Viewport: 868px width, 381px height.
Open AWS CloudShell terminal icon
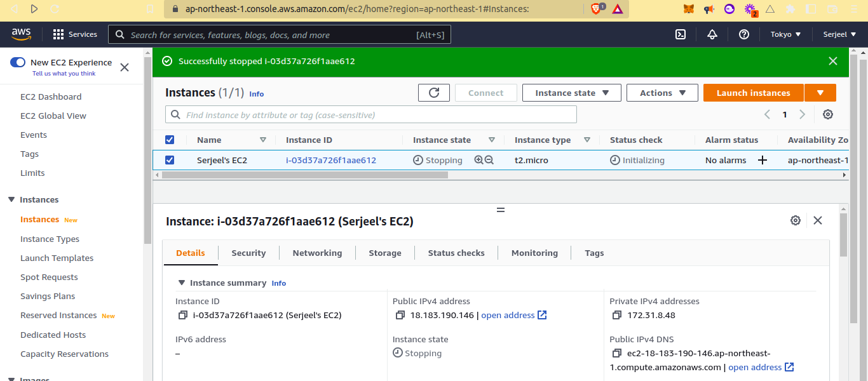(680, 34)
